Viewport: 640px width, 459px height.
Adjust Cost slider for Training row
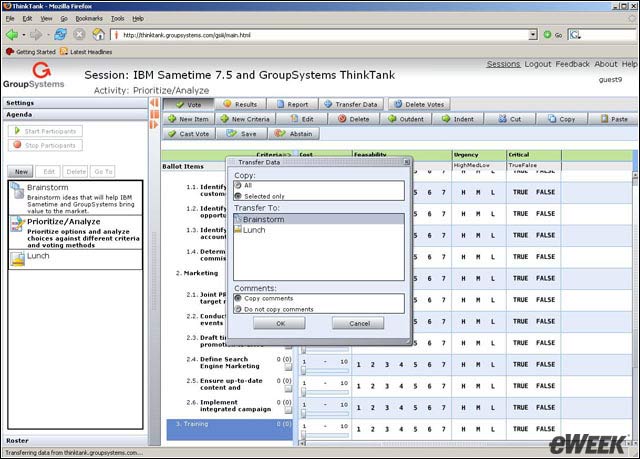tap(303, 435)
